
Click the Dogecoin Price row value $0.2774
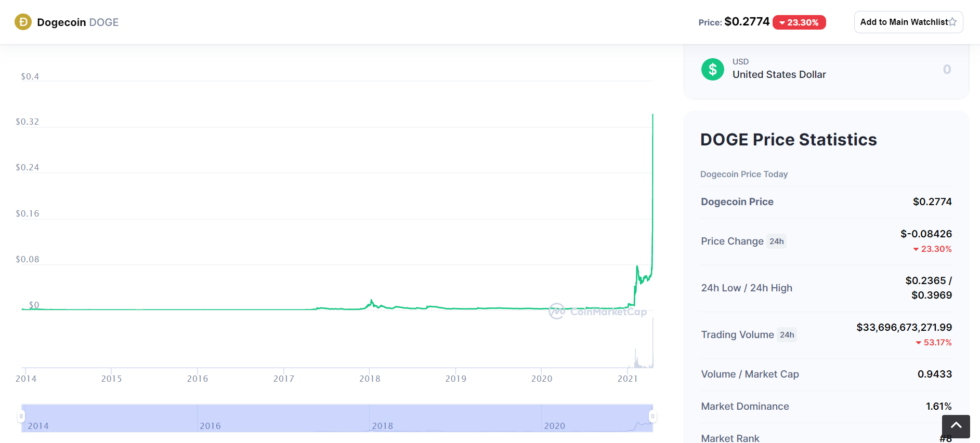932,202
